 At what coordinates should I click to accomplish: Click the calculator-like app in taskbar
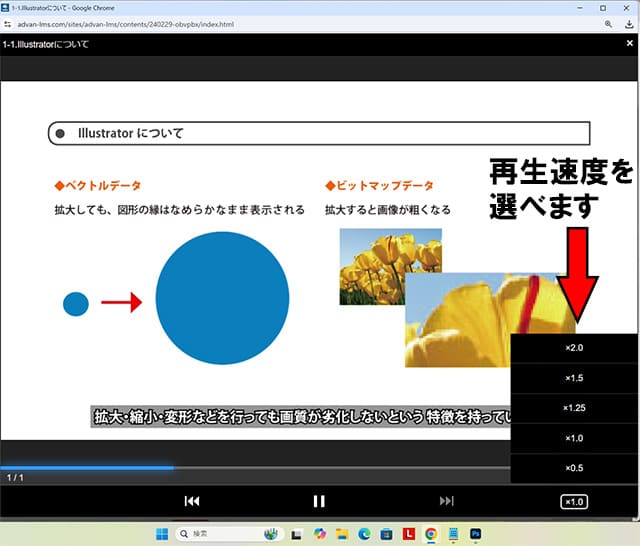tap(453, 534)
